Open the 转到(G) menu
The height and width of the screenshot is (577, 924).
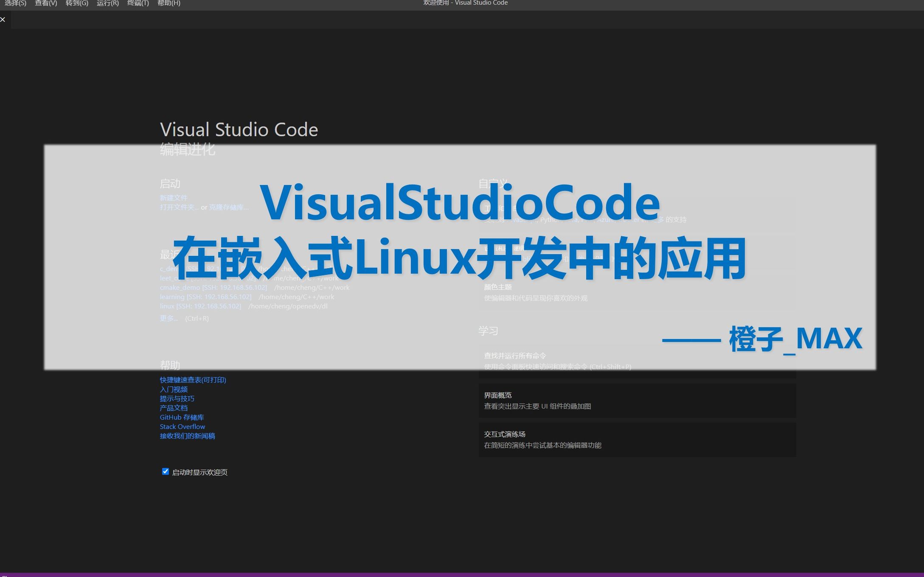tap(77, 3)
